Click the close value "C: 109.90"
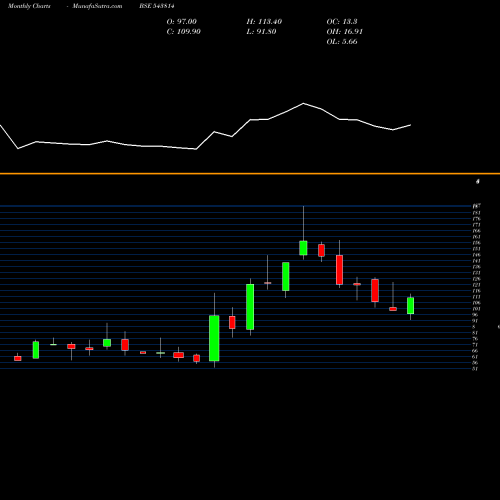 184,32
